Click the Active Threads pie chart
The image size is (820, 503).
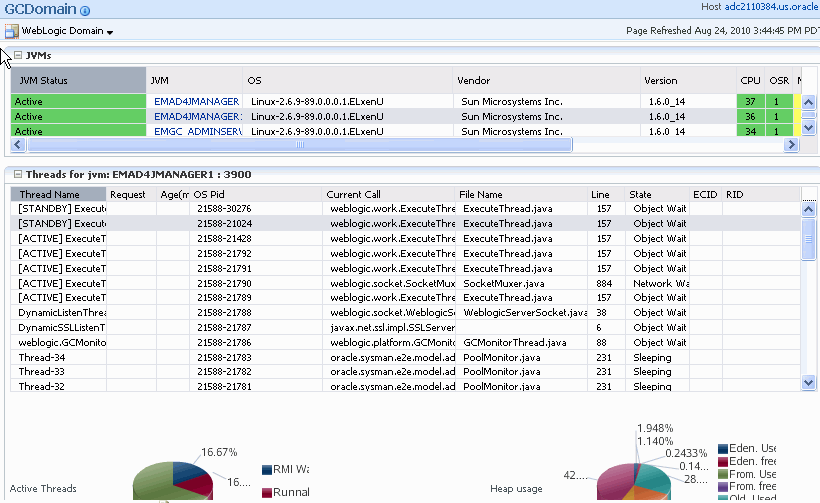tap(173, 482)
